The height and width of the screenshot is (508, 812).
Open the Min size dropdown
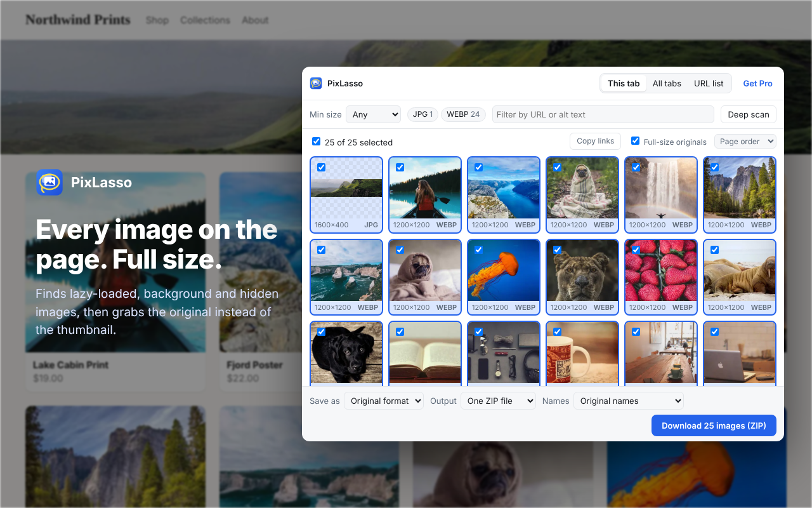coord(373,114)
